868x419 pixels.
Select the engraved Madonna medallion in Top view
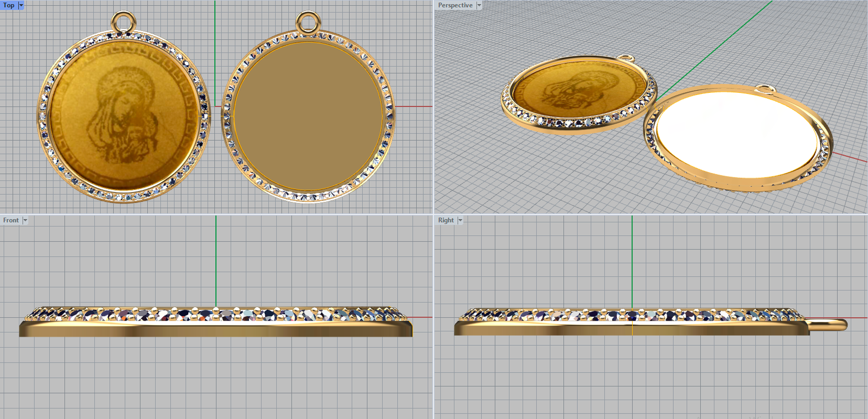point(124,116)
